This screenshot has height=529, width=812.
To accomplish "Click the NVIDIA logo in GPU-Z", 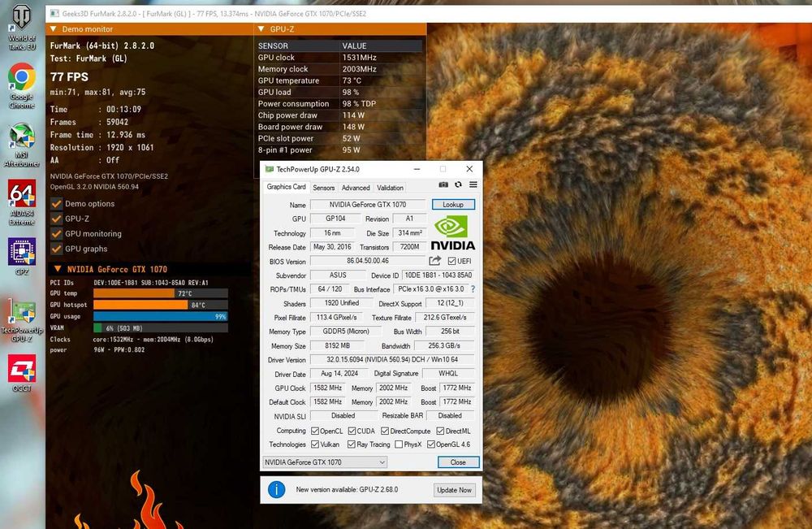I will pyautogui.click(x=452, y=233).
